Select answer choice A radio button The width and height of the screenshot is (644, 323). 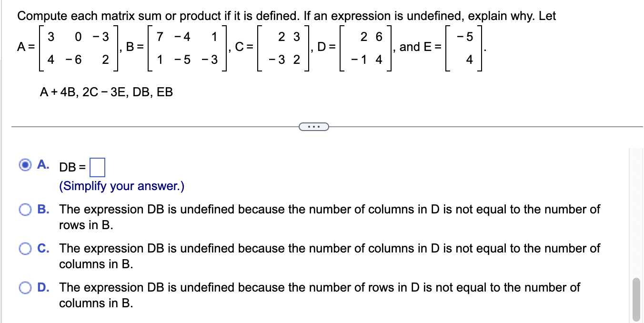(26, 165)
